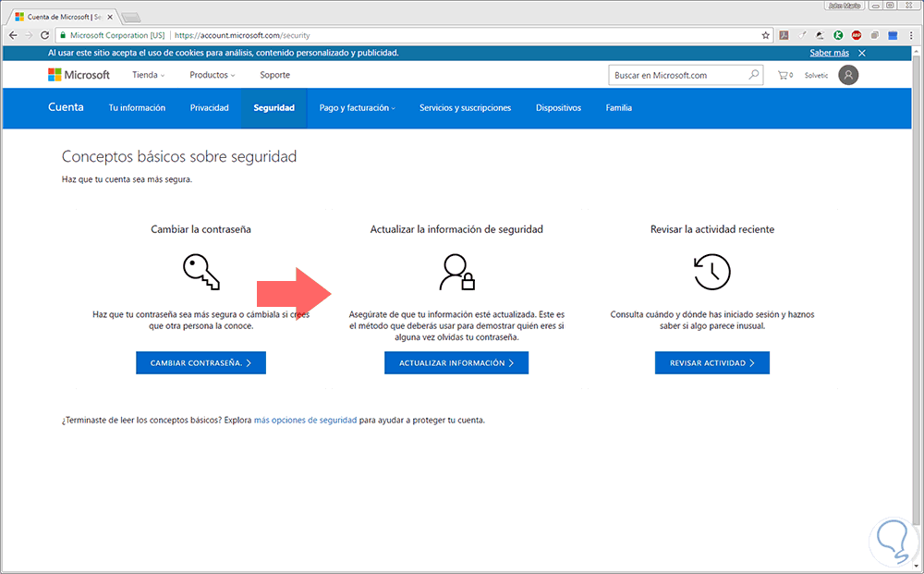Open the más opciones de seguridad link
The height and width of the screenshot is (574, 924).
tap(305, 421)
